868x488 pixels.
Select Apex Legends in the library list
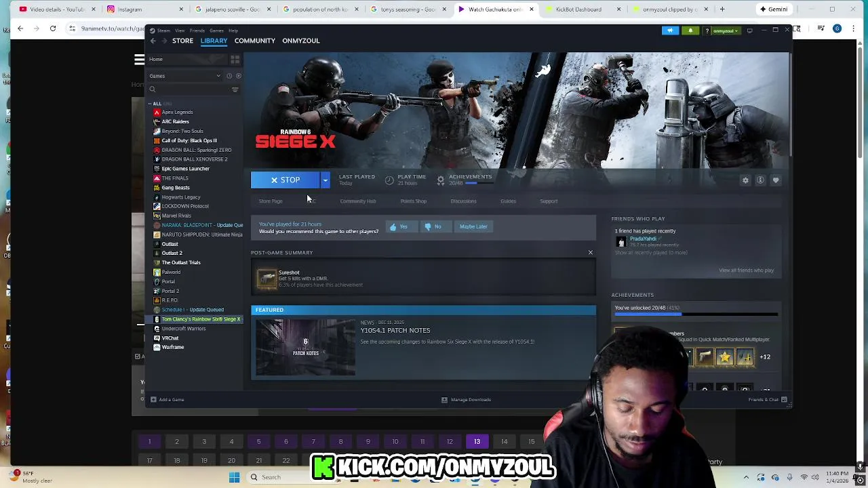point(177,112)
